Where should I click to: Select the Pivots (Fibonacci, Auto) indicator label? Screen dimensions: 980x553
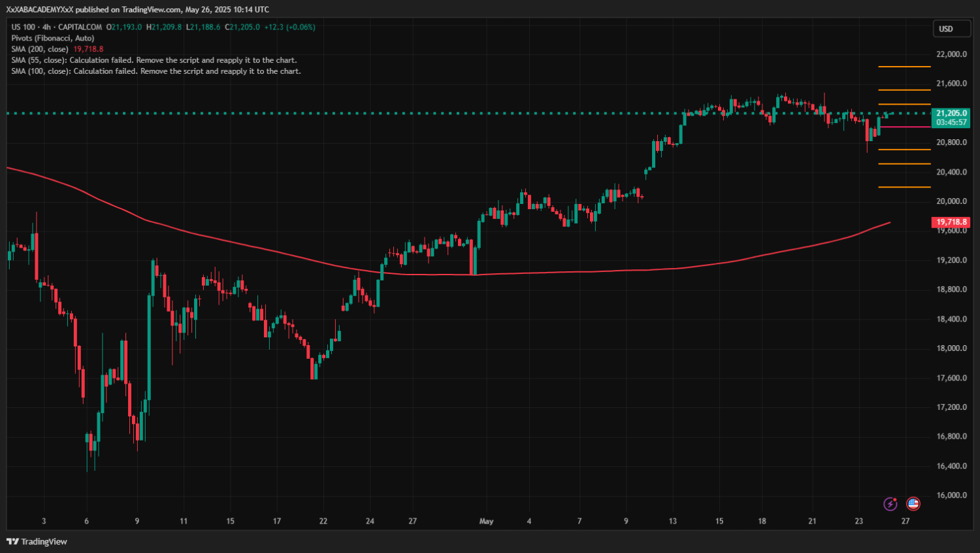pos(52,38)
